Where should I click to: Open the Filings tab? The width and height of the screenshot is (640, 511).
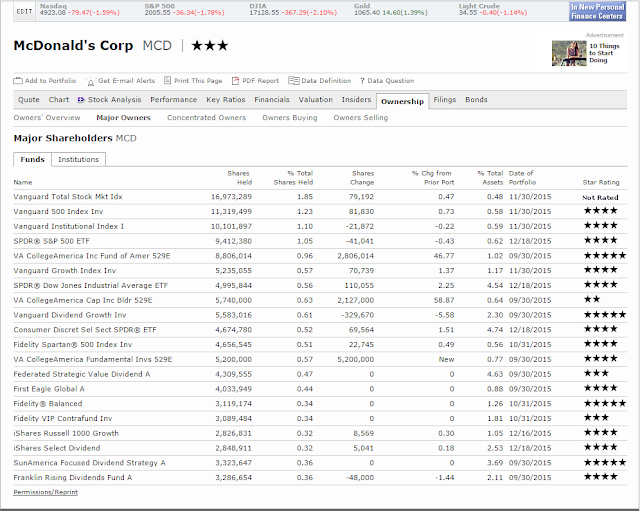click(x=444, y=100)
